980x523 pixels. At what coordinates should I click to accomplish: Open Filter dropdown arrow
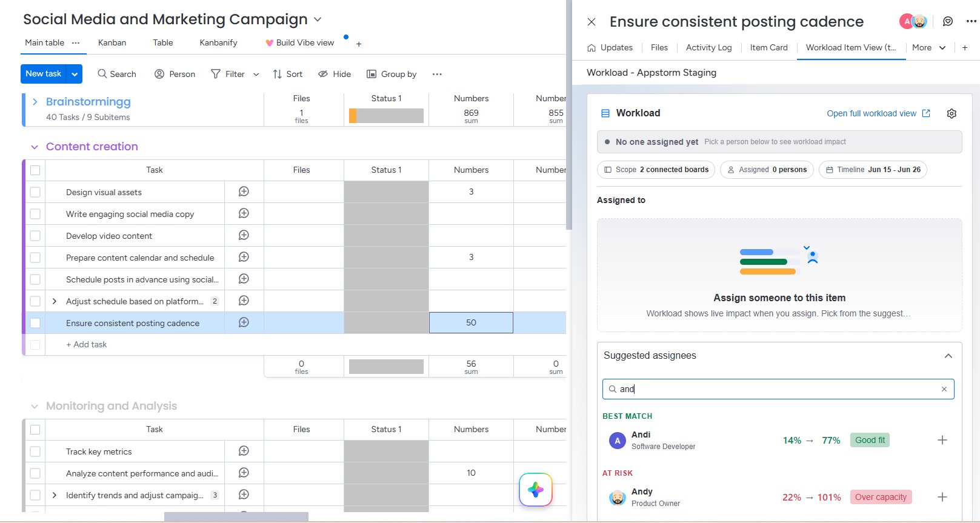point(256,75)
